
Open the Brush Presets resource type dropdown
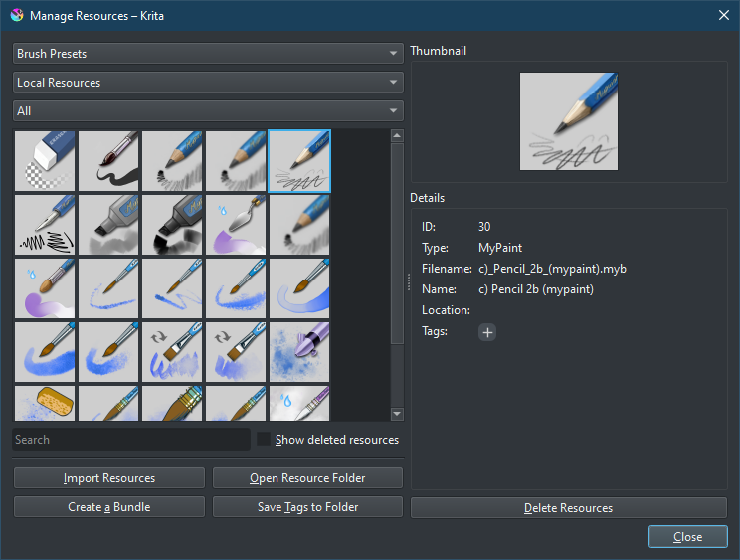[208, 54]
